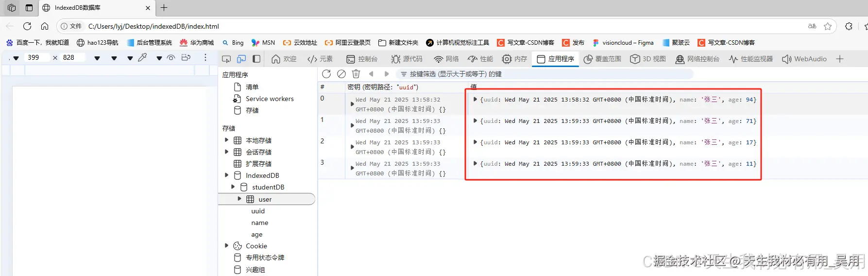The image size is (868, 276).
Task: Expand value object in row 0
Action: tap(475, 99)
